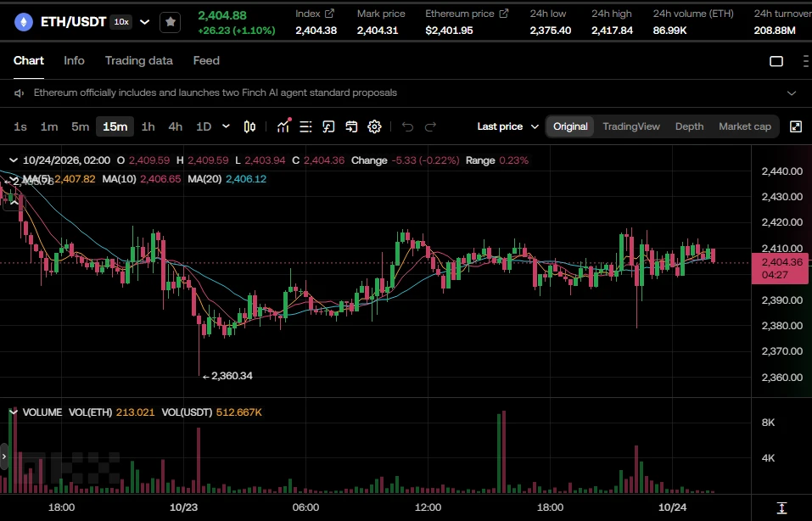
Task: Click the MA(20) value 2,406.12
Action: click(x=246, y=179)
